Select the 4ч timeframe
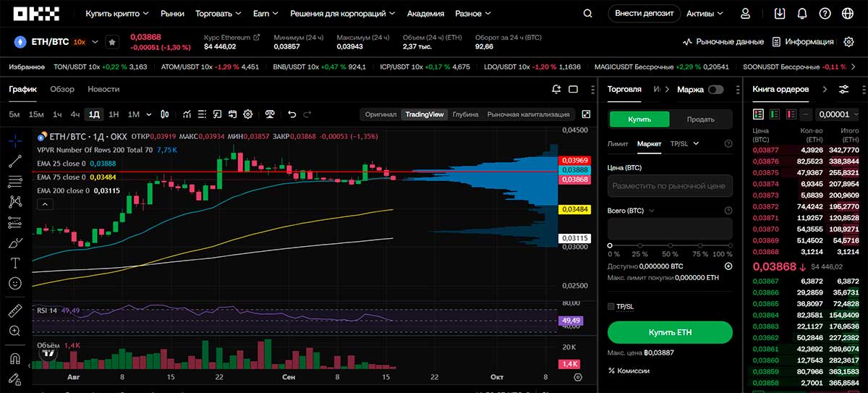The width and height of the screenshot is (868, 393). tap(75, 114)
